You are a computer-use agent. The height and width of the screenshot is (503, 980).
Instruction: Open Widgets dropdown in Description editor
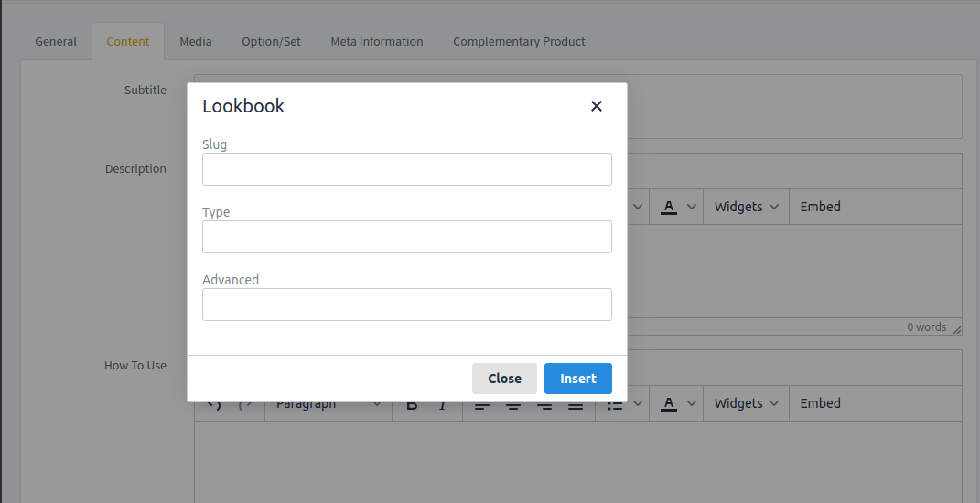746,207
